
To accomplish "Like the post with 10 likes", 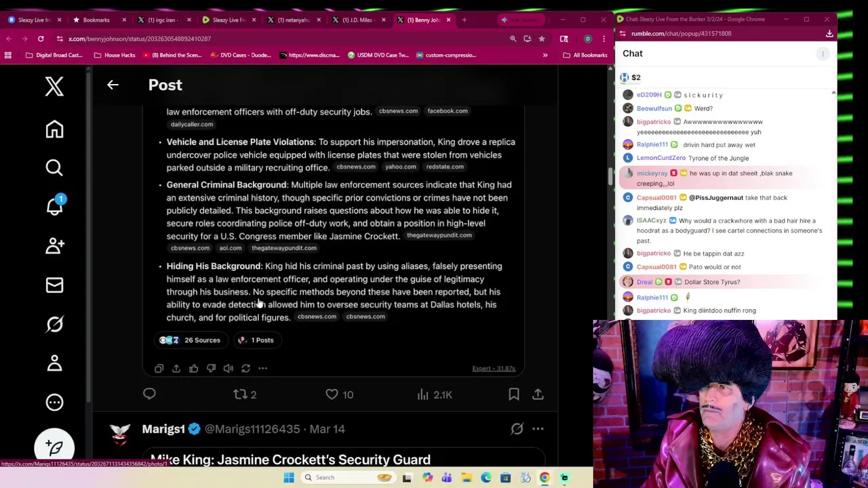I will point(339,394).
